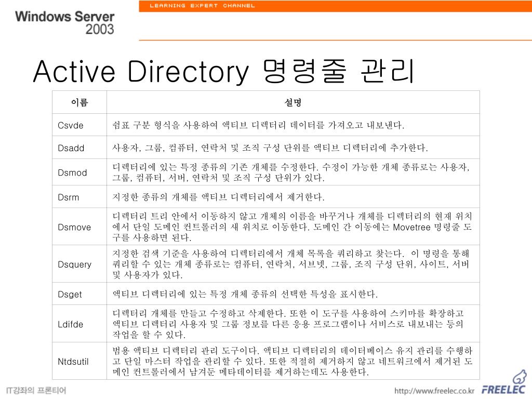Select the 이름 column header
The image size is (532, 399).
(x=79, y=102)
